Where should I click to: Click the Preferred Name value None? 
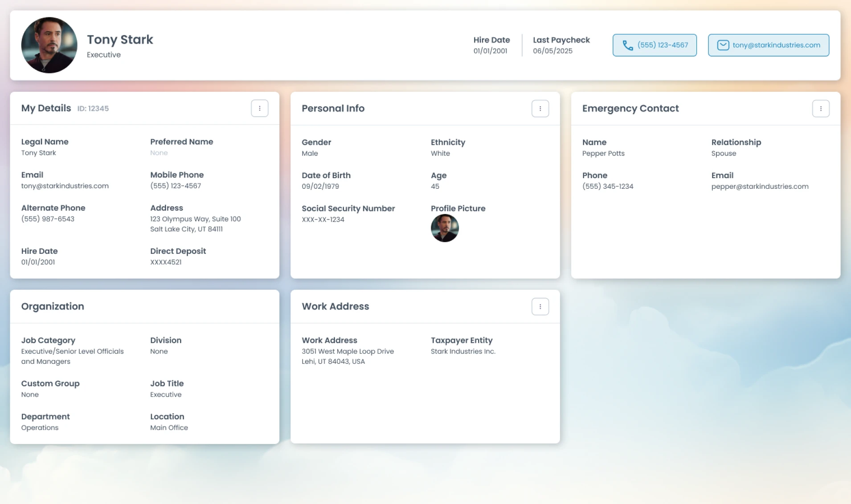159,153
